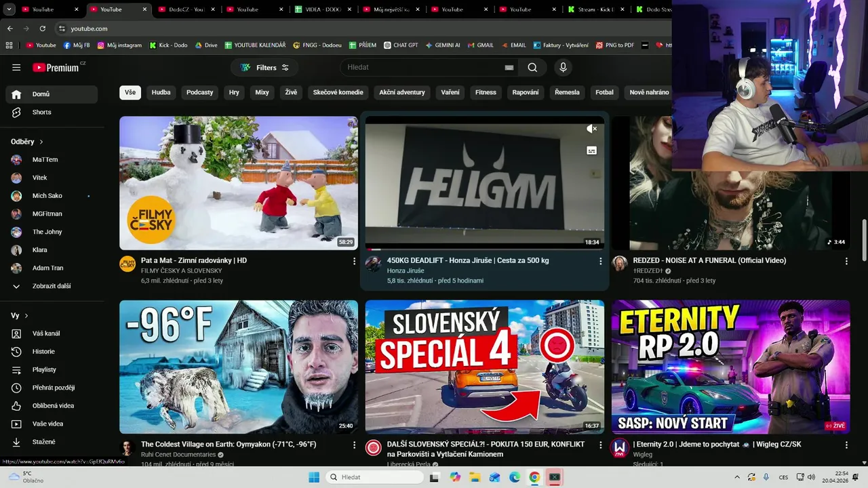This screenshot has width=868, height=488.
Task: Open Pat a Mat snowman video thumbnail
Action: (239, 183)
